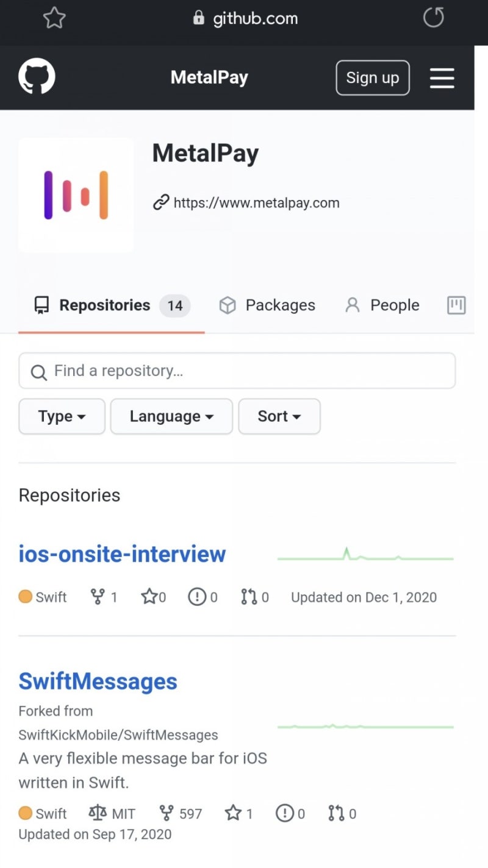Switch to the People tab
Viewport: 488px width, 868px height.
(x=382, y=305)
